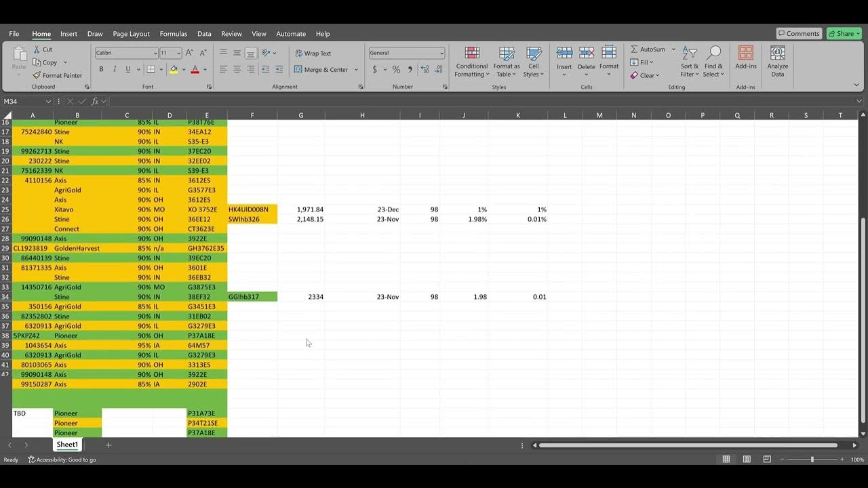Increase decimal places
The height and width of the screenshot is (488, 868).
[425, 69]
